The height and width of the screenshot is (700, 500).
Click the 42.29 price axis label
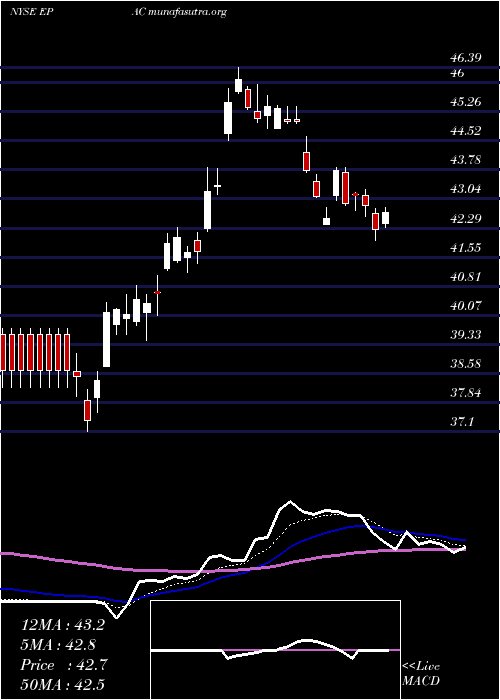tap(466, 219)
